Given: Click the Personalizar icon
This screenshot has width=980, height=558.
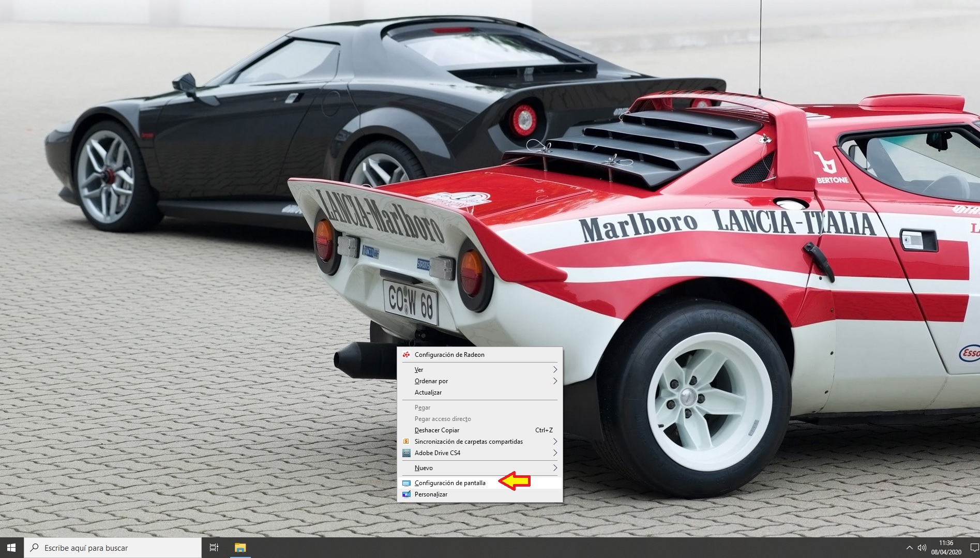Looking at the screenshot, I should click(x=406, y=494).
